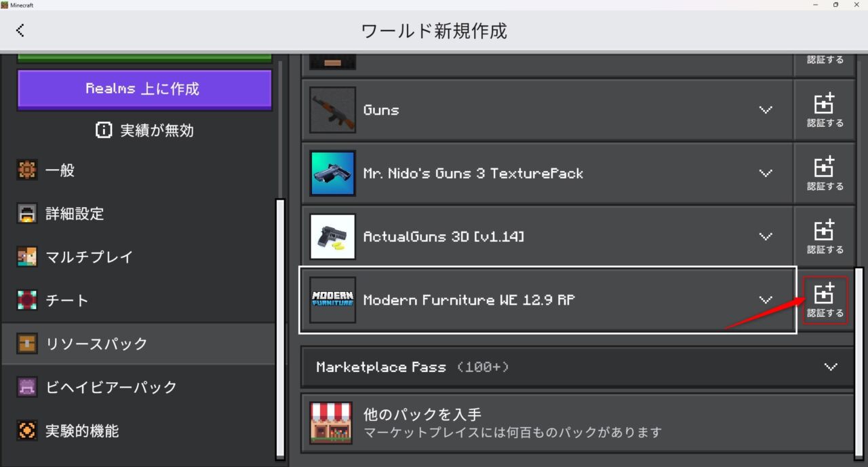Expand the Guns pack details
The width and height of the screenshot is (868, 467).
click(766, 109)
